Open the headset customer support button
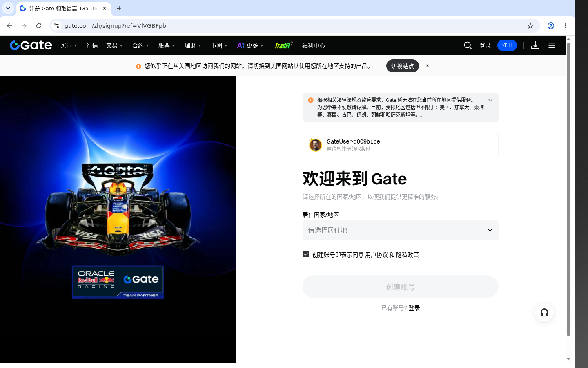Screen dimensions: 588x368 [x=544, y=312]
